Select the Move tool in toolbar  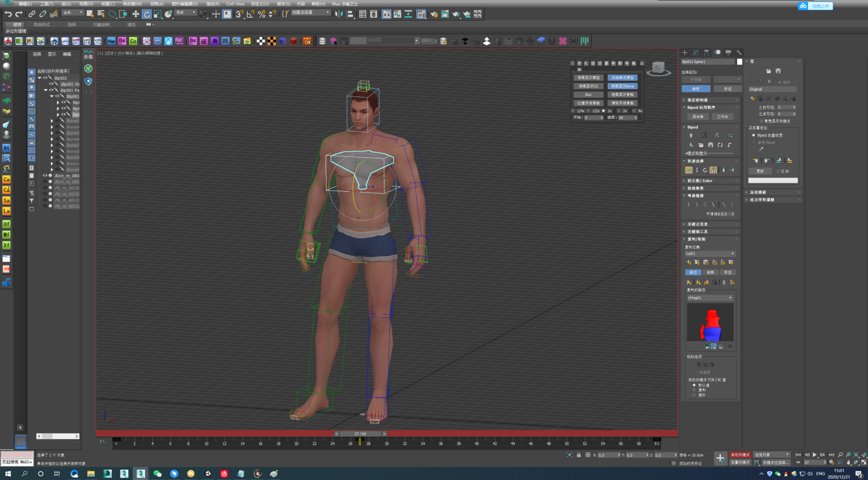[x=136, y=14]
